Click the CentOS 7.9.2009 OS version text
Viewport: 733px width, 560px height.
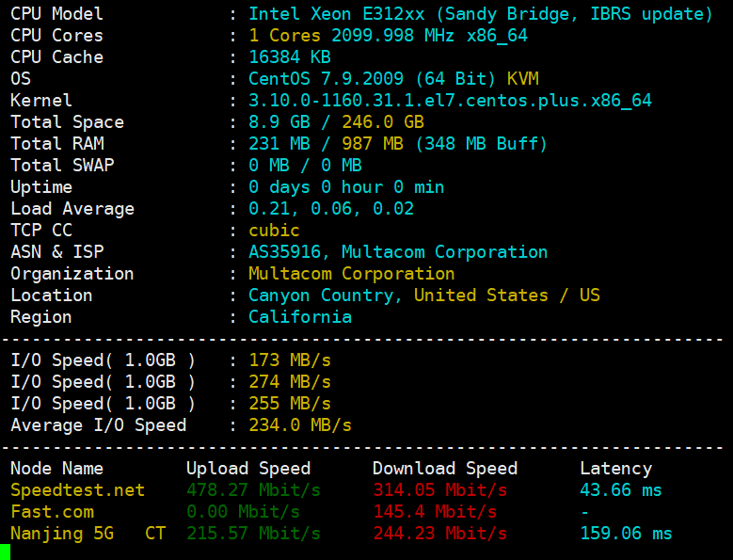point(326,79)
